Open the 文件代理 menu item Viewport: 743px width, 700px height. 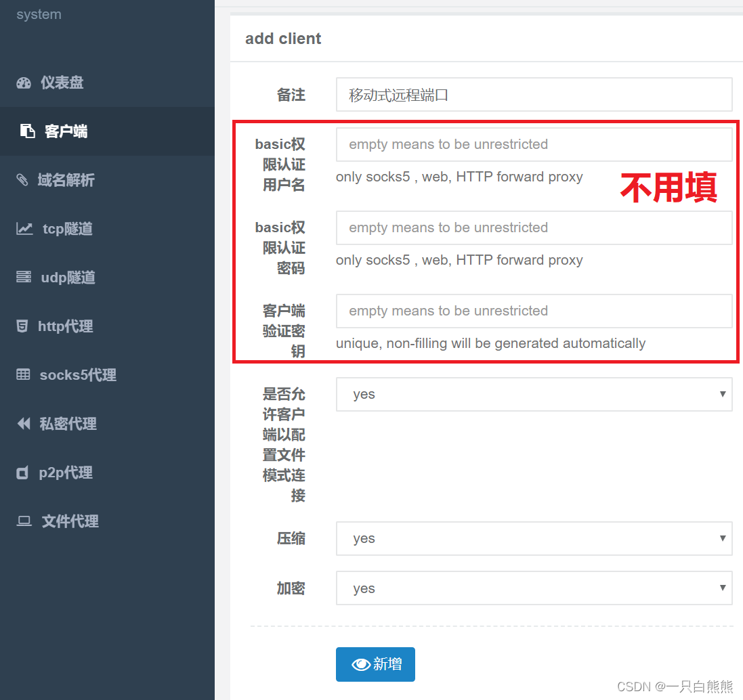tap(107, 521)
